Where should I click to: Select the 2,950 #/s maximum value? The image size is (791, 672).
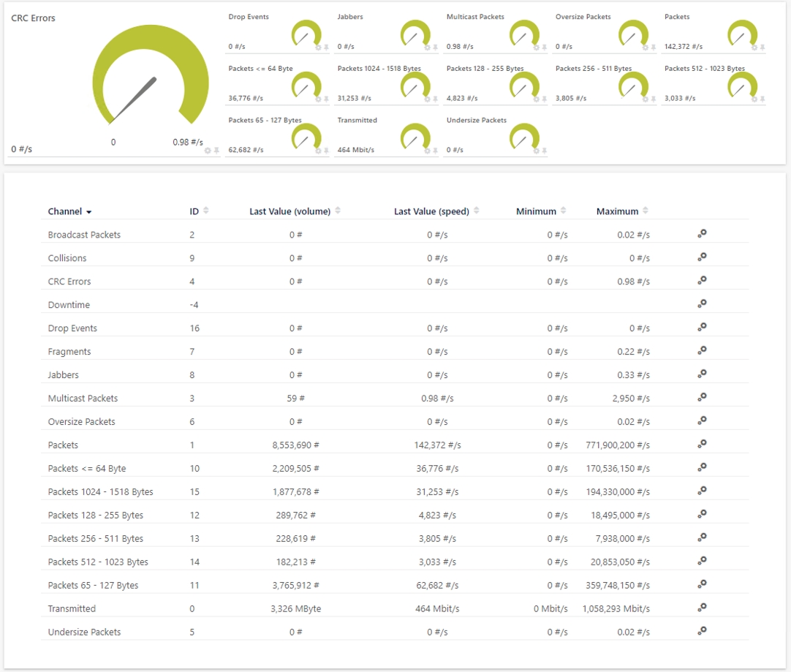tap(631, 398)
